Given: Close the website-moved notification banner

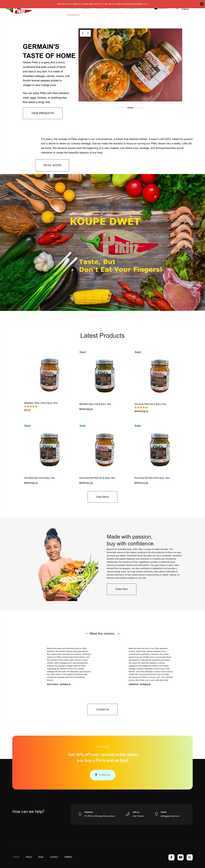Looking at the screenshot, I should 202,4.
